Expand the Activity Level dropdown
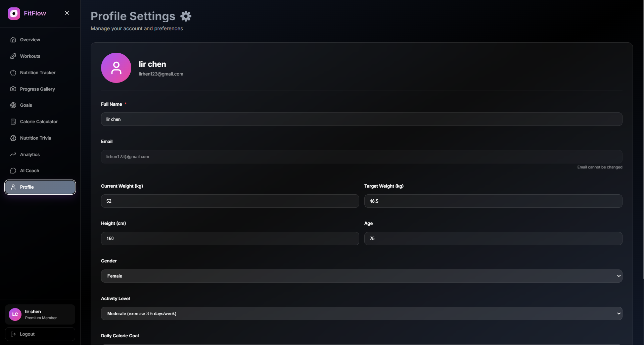 point(361,313)
